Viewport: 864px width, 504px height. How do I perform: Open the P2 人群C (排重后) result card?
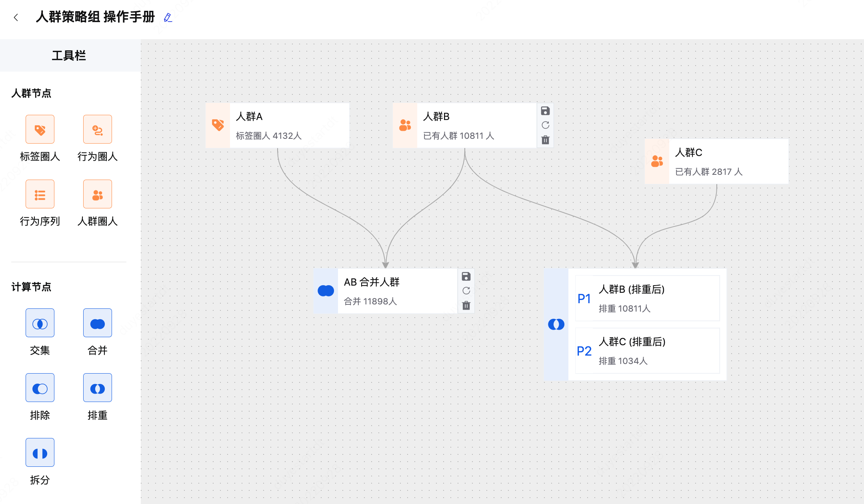click(647, 351)
